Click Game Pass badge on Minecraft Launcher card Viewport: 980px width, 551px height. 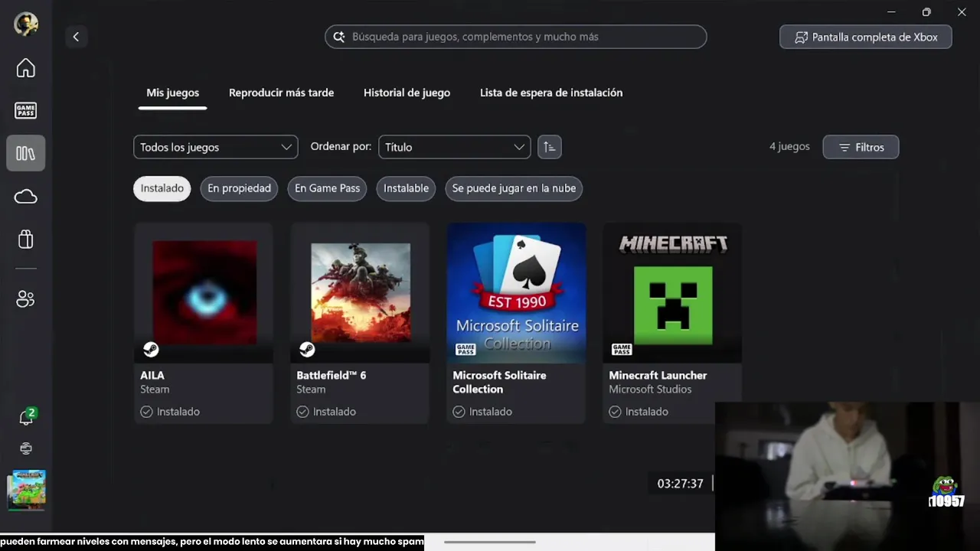coord(622,350)
